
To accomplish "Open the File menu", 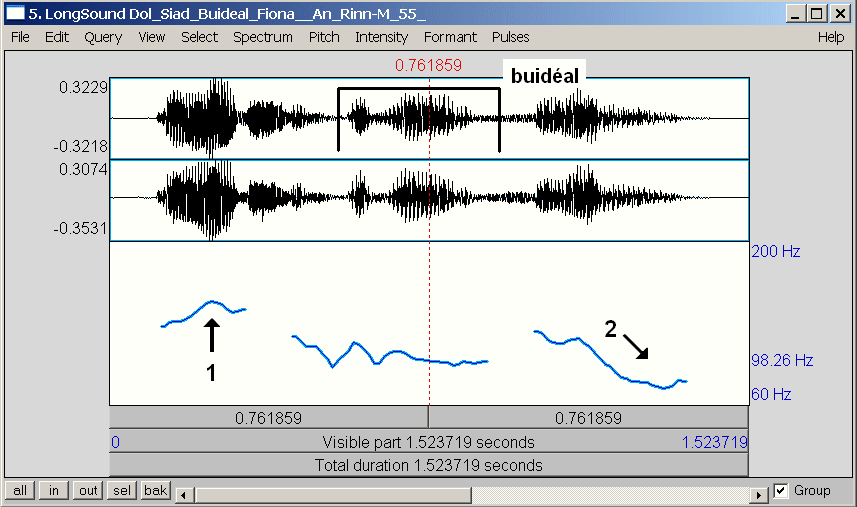I will tap(20, 37).
